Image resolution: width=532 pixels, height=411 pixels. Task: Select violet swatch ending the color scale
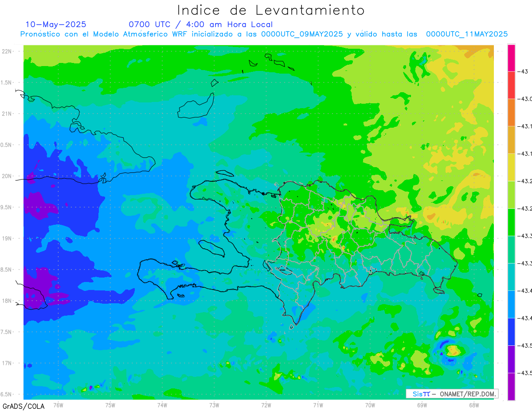click(511, 386)
